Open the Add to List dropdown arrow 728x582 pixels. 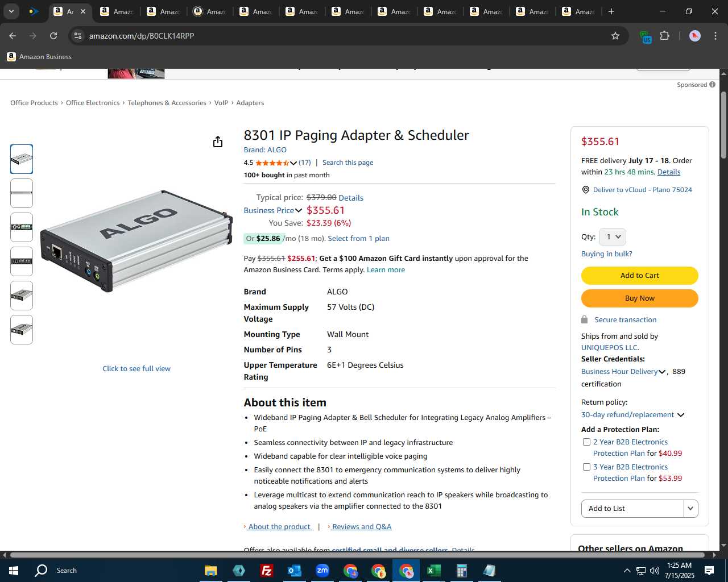690,509
